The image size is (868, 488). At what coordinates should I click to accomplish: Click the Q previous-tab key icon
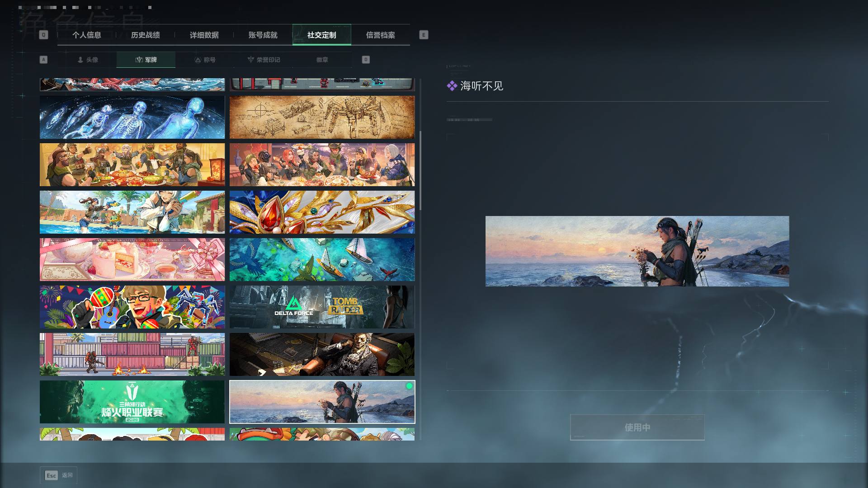tap(43, 35)
